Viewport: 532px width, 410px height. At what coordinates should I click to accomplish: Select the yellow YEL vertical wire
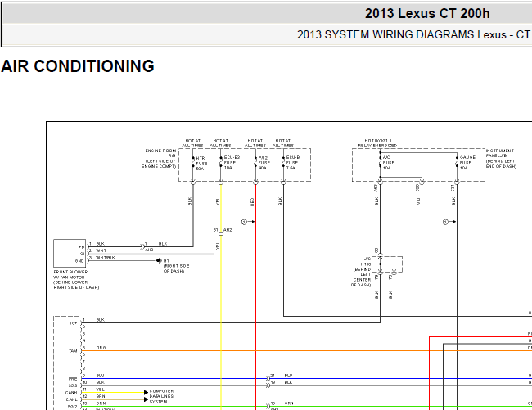click(x=221, y=297)
